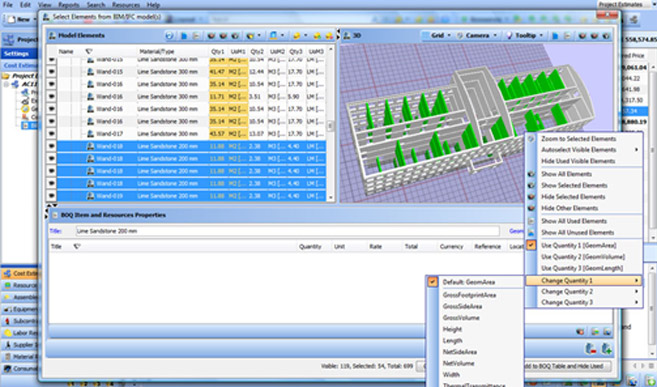The width and height of the screenshot is (657, 387).
Task: Open the Settings section in left sidebar
Action: pos(19,54)
